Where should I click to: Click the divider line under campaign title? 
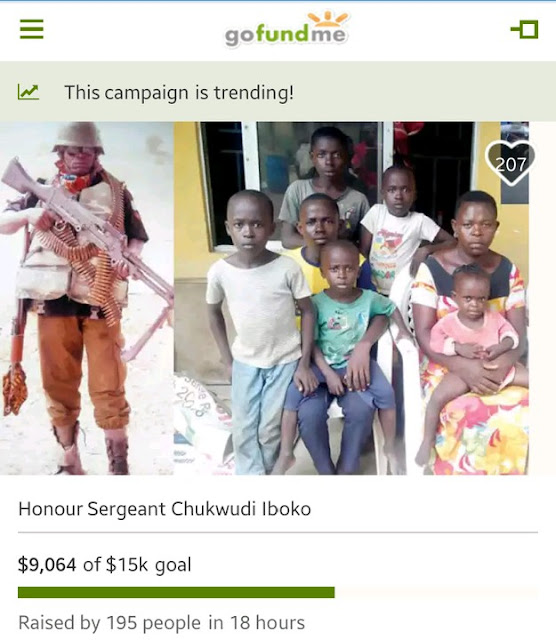click(278, 532)
